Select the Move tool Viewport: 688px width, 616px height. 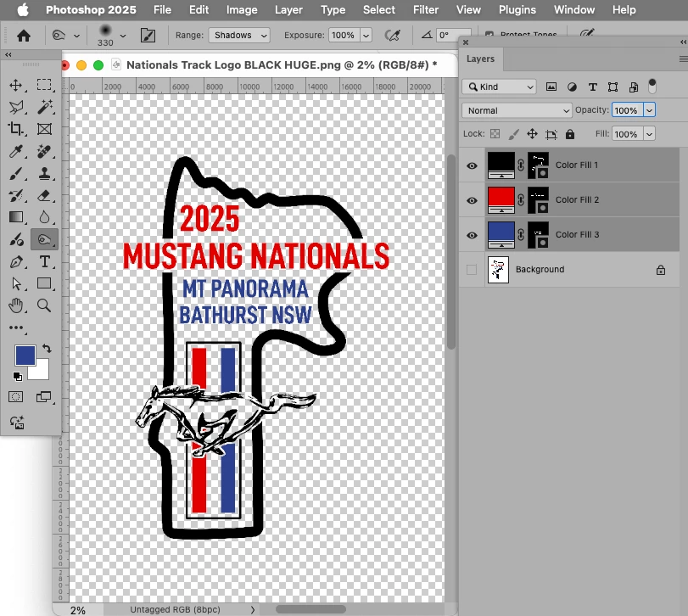pos(16,85)
